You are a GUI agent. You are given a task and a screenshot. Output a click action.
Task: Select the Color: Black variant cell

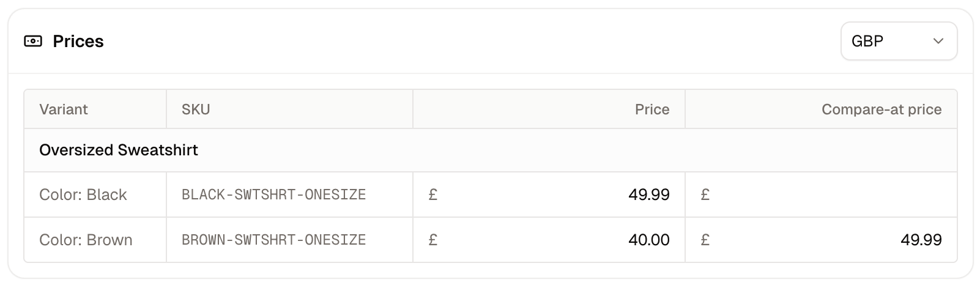95,194
